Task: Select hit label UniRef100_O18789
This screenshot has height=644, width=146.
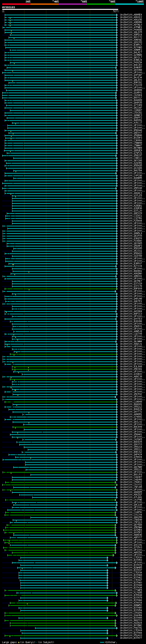Action: (131, 256)
